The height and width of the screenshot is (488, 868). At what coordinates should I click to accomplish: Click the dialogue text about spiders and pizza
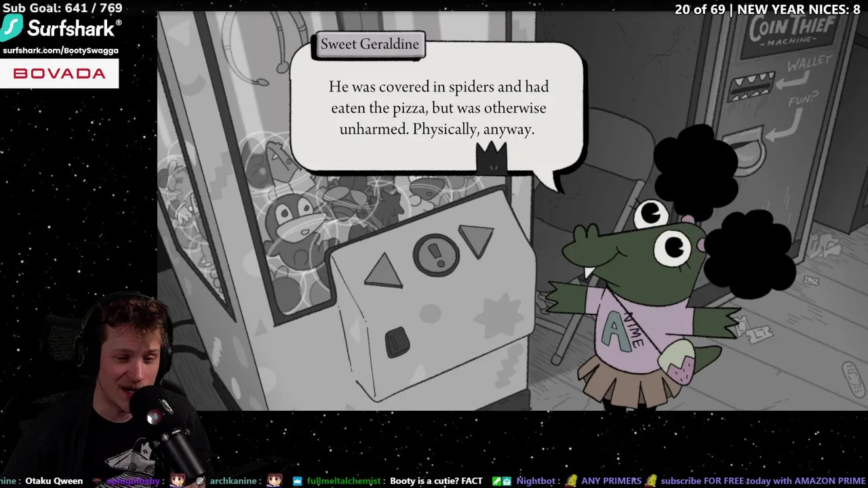[438, 108]
